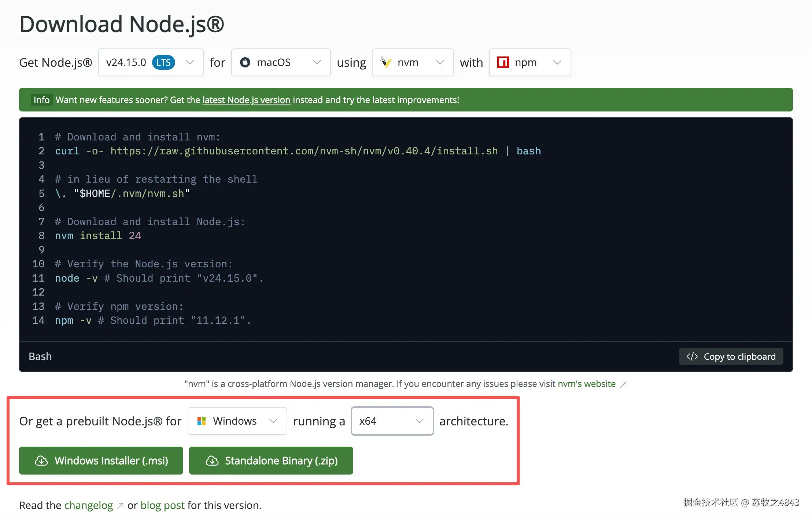Click the red npm logo icon
This screenshot has width=812, height=520.
503,62
